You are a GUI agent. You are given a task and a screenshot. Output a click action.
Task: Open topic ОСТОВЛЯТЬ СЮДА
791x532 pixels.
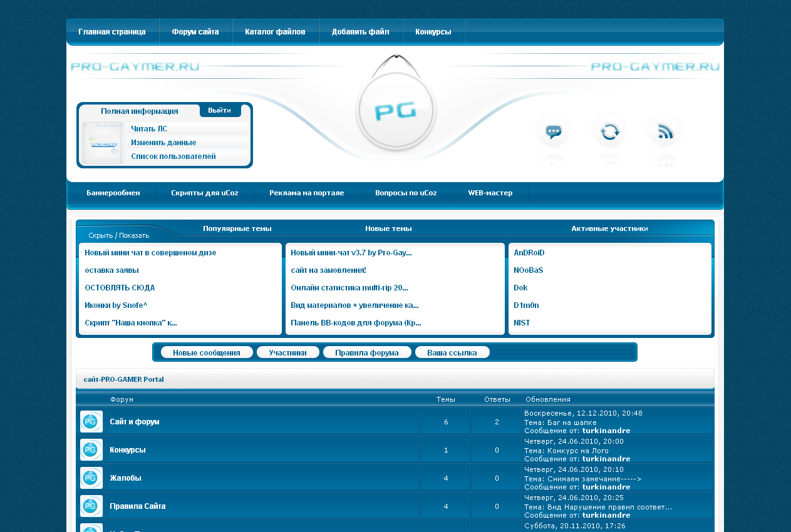120,288
